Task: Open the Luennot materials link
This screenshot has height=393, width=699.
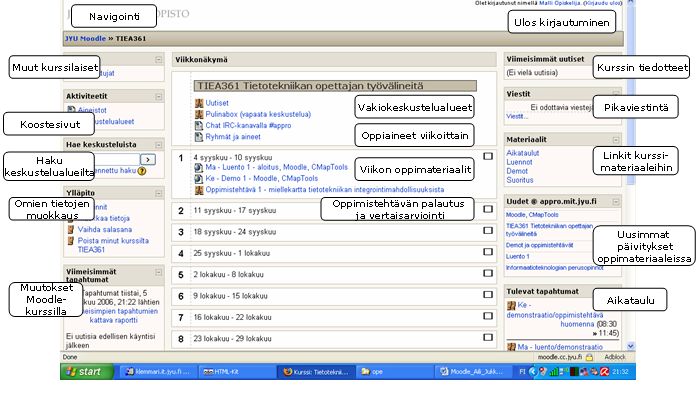Action: pyautogui.click(x=519, y=162)
